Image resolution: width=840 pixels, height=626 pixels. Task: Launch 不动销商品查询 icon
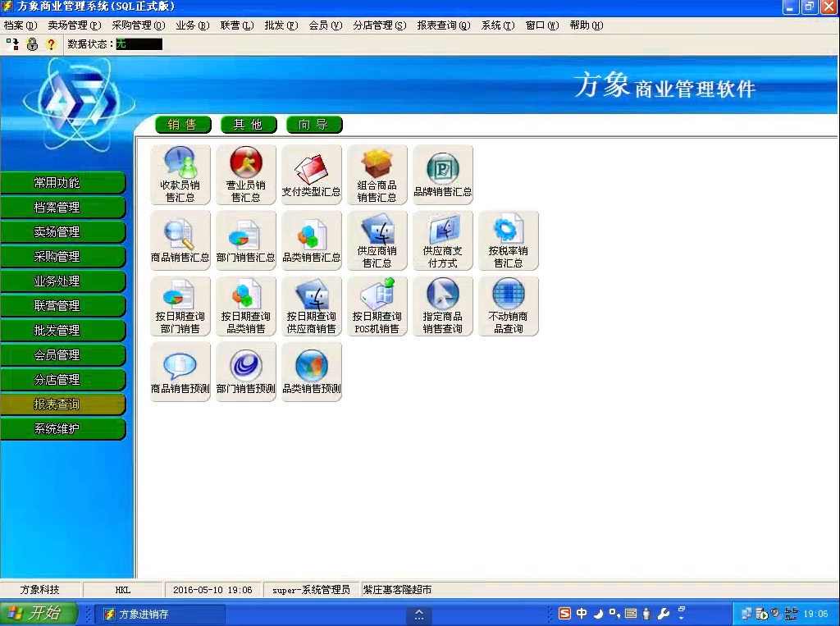tap(508, 305)
